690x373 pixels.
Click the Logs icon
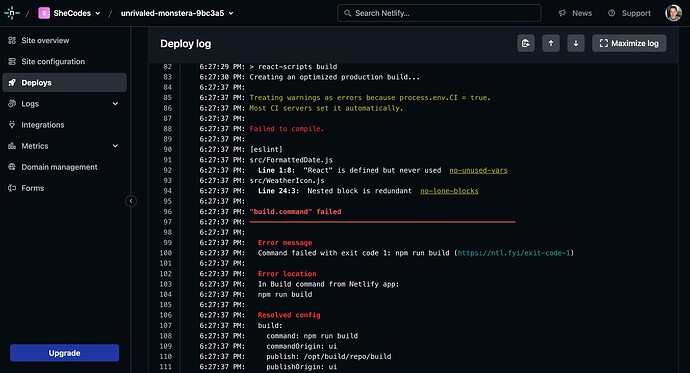(12, 104)
